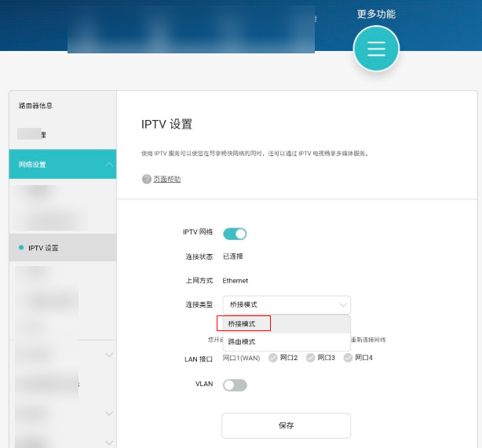
Task: Open the 更多功能 hamburger menu icon
Action: pos(376,49)
